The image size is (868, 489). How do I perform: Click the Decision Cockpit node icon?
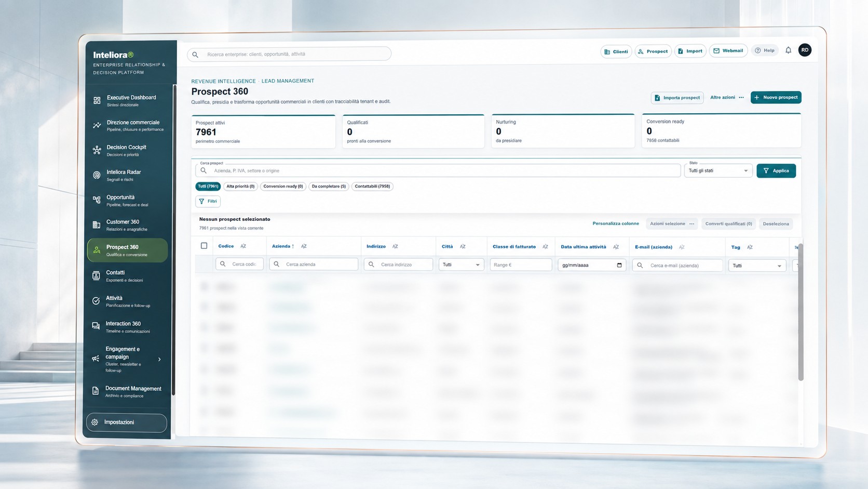pos(97,150)
